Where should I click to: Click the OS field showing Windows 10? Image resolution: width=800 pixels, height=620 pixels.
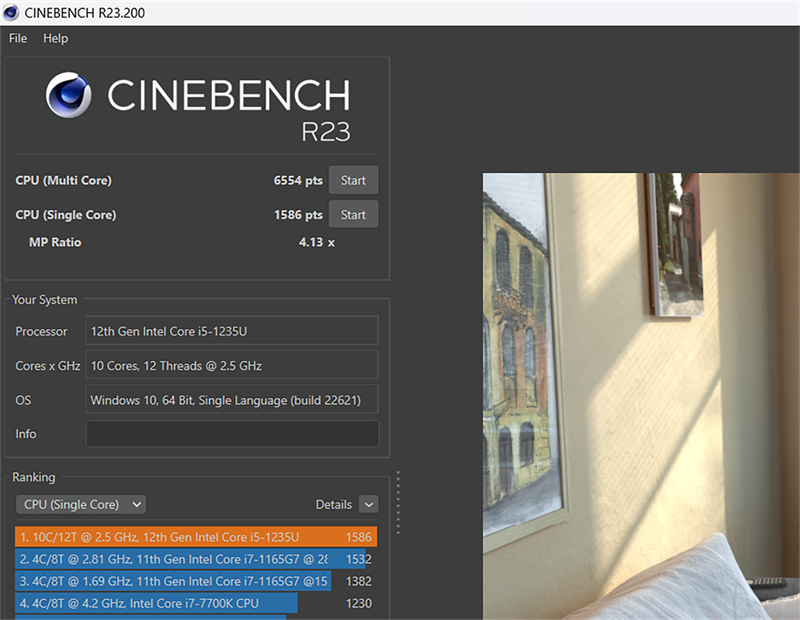[x=232, y=399]
